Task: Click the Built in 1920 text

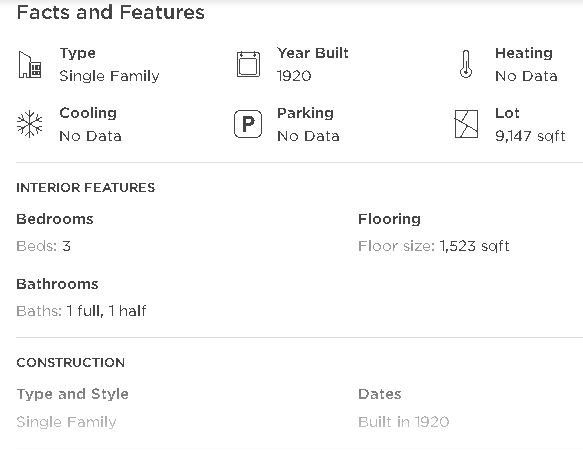Action: [404, 422]
